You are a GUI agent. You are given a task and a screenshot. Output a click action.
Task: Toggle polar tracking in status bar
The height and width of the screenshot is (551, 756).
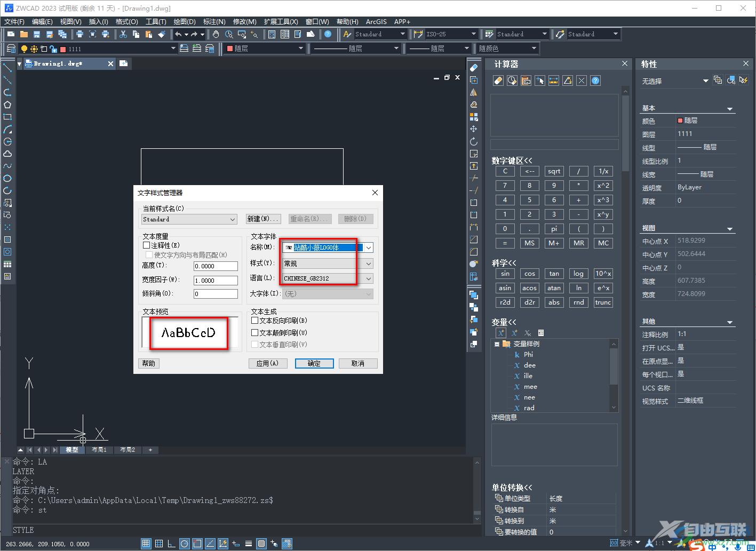(185, 544)
